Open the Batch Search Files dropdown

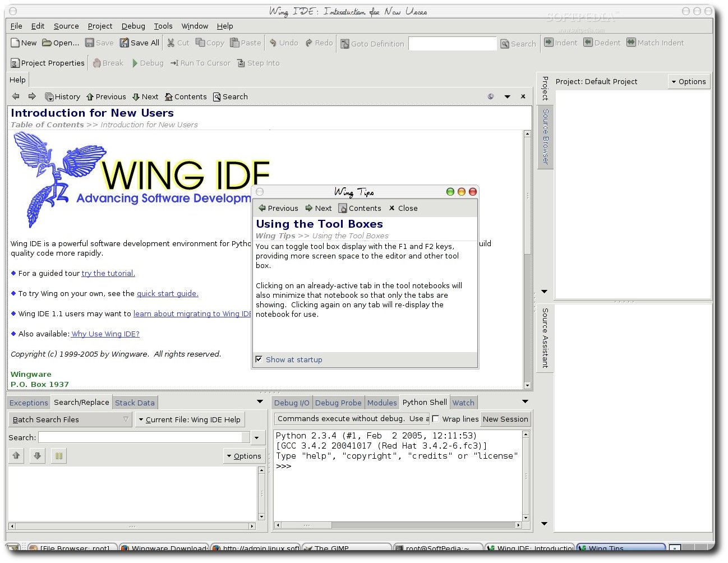click(x=71, y=419)
